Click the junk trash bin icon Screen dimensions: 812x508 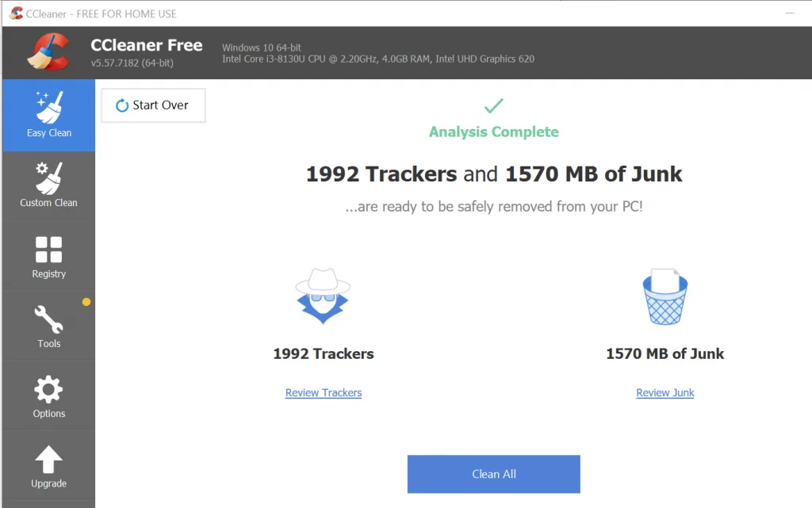[x=665, y=296]
